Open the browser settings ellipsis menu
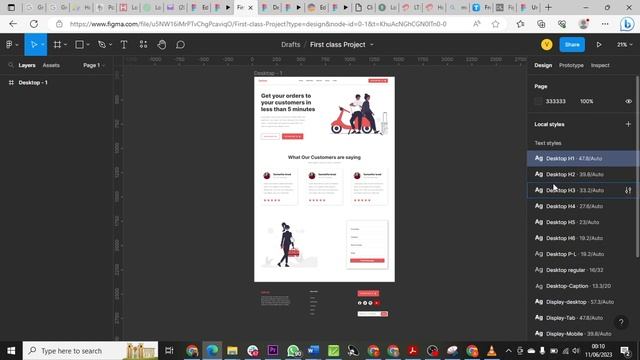 tap(605, 24)
